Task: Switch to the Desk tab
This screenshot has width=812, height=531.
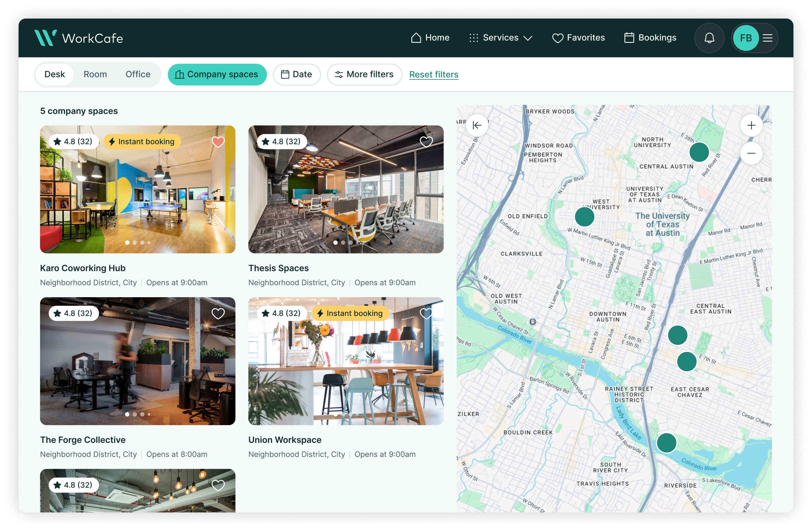Action: click(x=55, y=75)
